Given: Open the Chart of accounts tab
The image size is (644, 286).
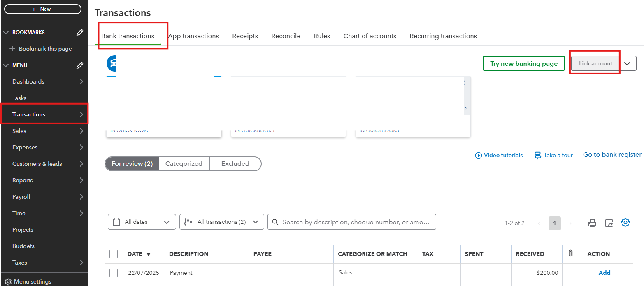Looking at the screenshot, I should pos(370,36).
